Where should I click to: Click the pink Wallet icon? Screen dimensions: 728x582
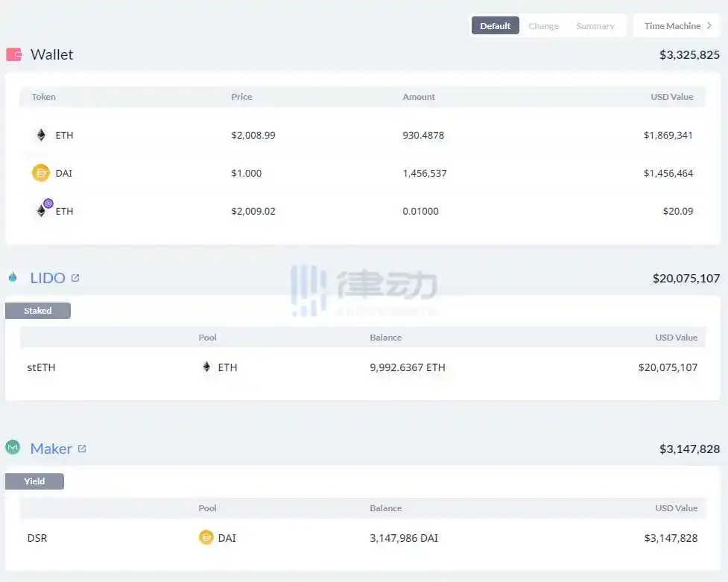[x=13, y=54]
